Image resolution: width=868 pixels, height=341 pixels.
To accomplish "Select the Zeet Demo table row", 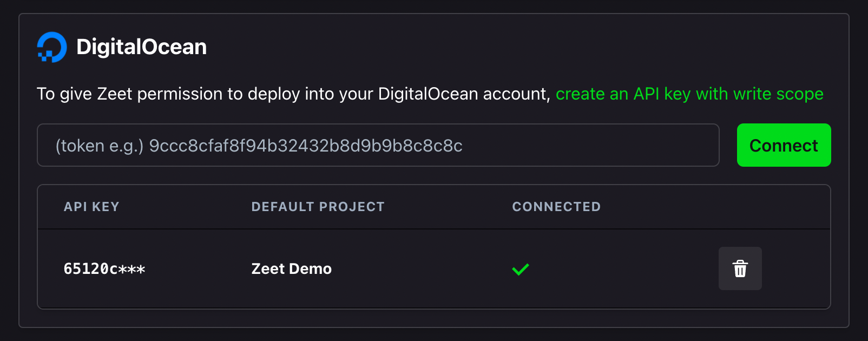I will pos(434,269).
